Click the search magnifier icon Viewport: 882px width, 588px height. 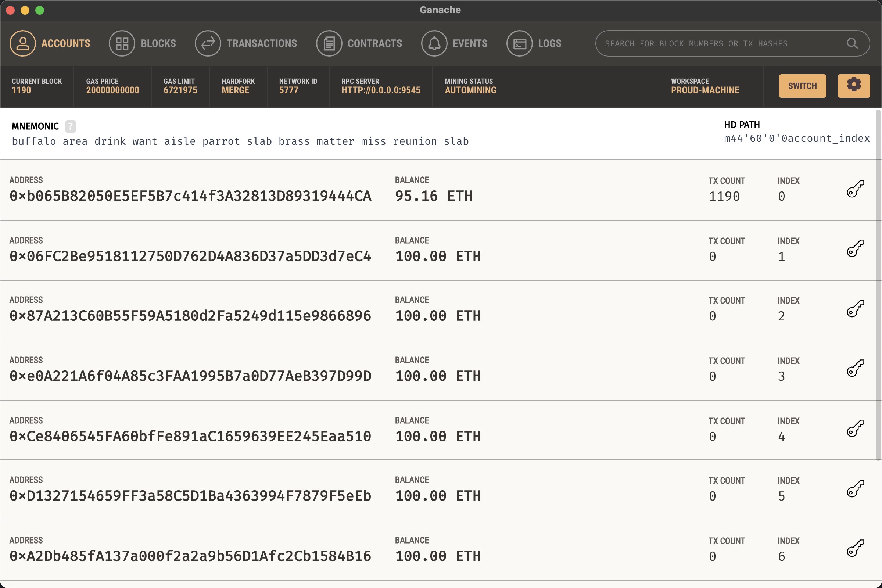pos(852,43)
